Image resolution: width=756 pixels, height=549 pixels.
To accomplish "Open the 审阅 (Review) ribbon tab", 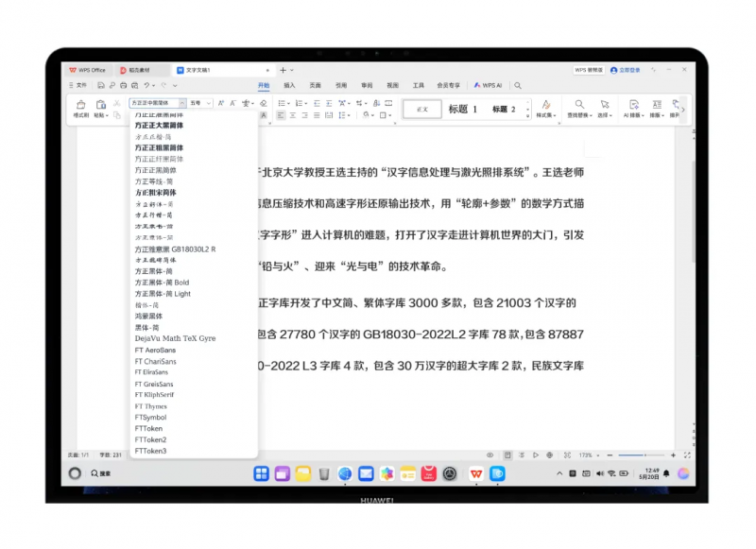I will point(367,85).
